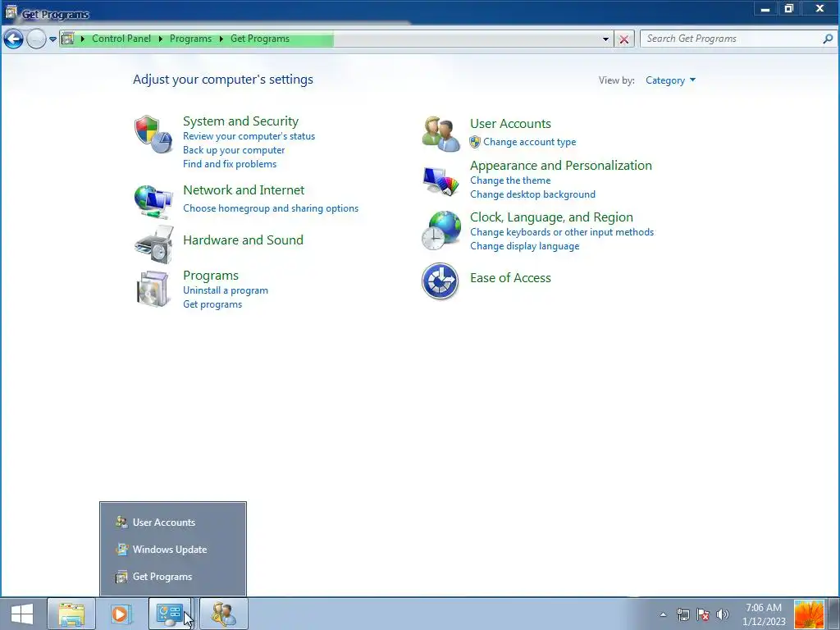840x630 pixels.
Task: Click the Windows Start button
Action: click(22, 614)
